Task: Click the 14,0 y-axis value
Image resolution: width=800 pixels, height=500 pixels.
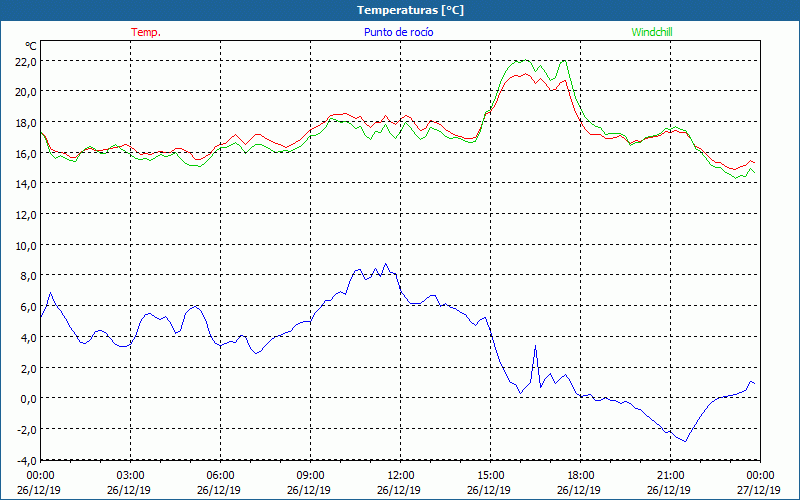Action: click(x=26, y=184)
